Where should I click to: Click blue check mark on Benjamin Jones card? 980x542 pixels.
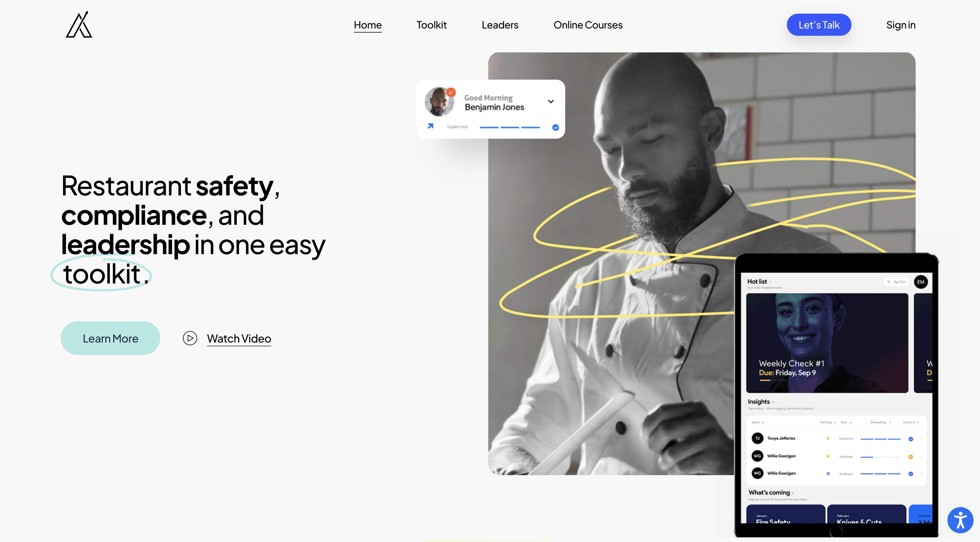tap(555, 127)
